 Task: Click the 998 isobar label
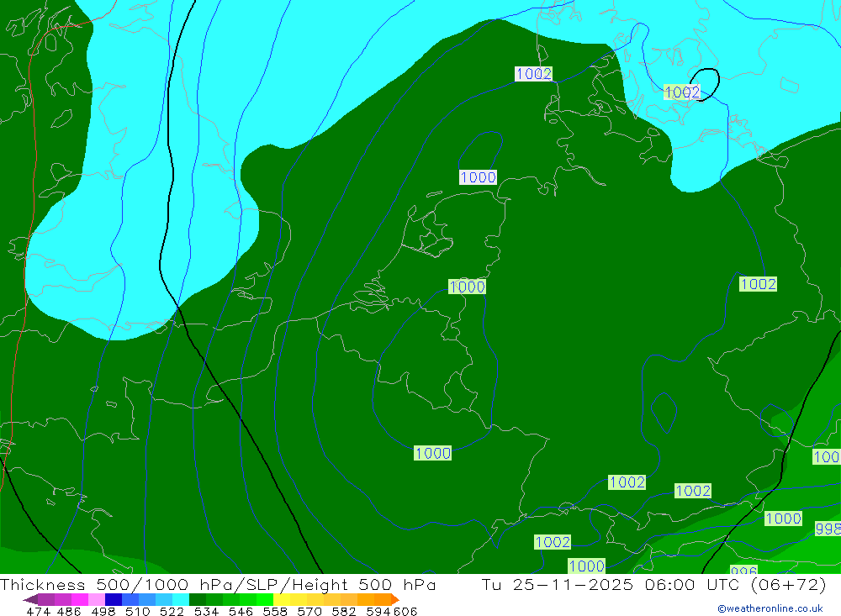(828, 529)
